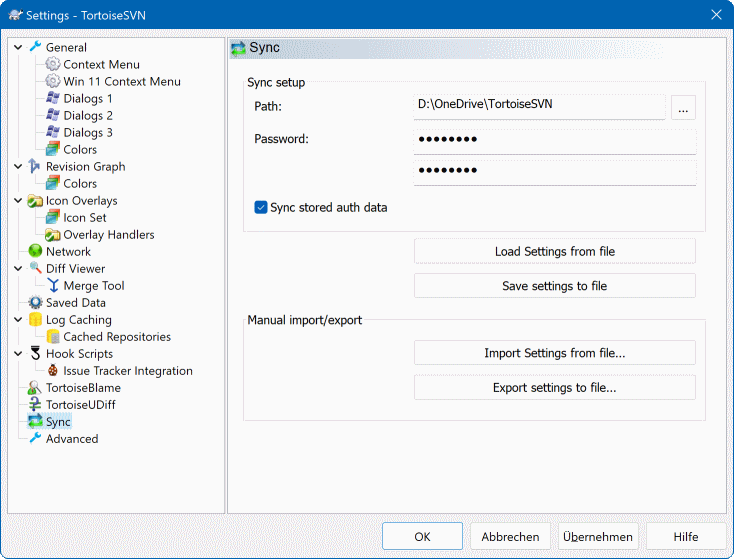This screenshot has width=734, height=559.
Task: Click the Abbrechen button
Action: pos(510,536)
